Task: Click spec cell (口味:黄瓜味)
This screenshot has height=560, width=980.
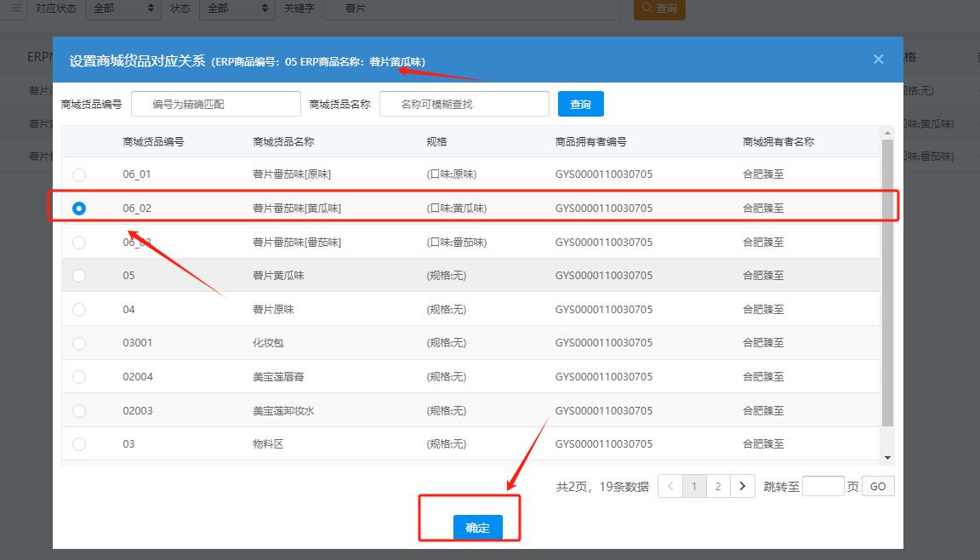Action: coord(456,209)
